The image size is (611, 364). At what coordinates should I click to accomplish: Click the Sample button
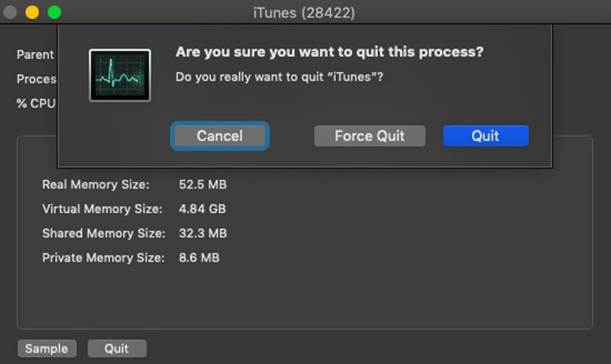click(x=47, y=349)
